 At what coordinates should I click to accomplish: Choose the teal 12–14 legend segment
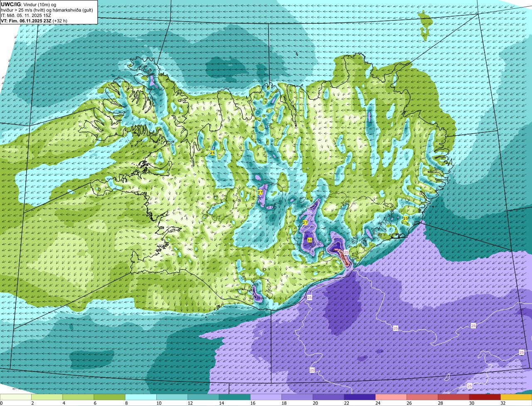203,397
